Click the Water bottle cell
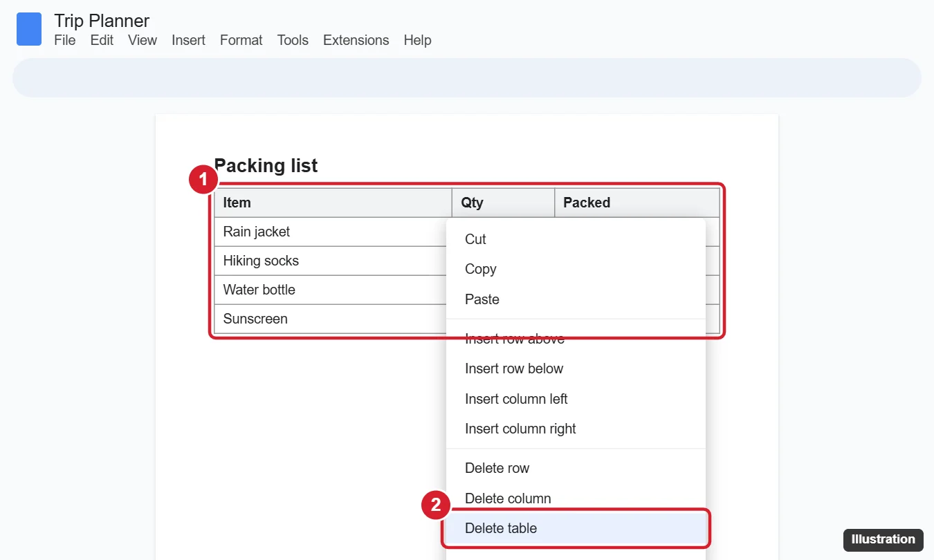Screen dimensions: 934x560 tap(331, 290)
